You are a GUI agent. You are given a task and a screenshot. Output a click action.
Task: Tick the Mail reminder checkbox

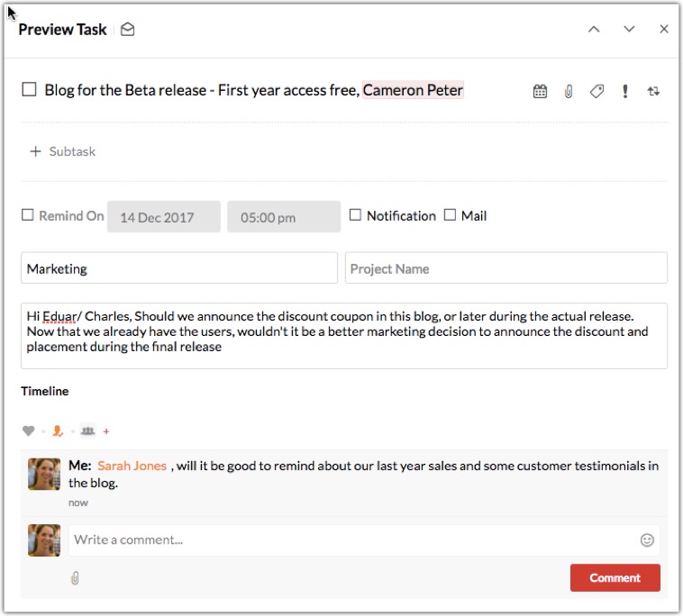pos(450,215)
